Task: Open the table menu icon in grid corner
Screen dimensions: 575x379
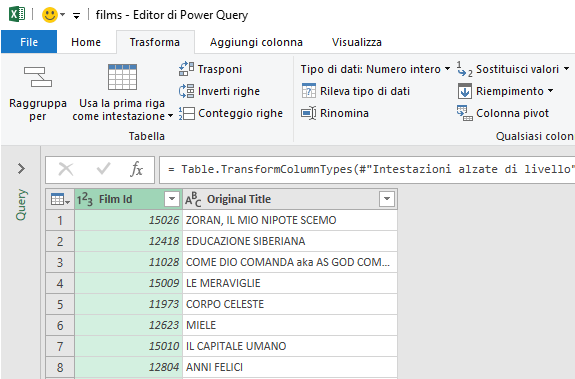Action: [60, 199]
